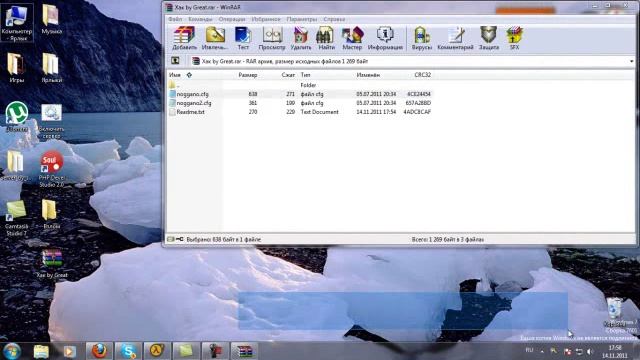Click the drive and key icon in status bar

point(175,239)
